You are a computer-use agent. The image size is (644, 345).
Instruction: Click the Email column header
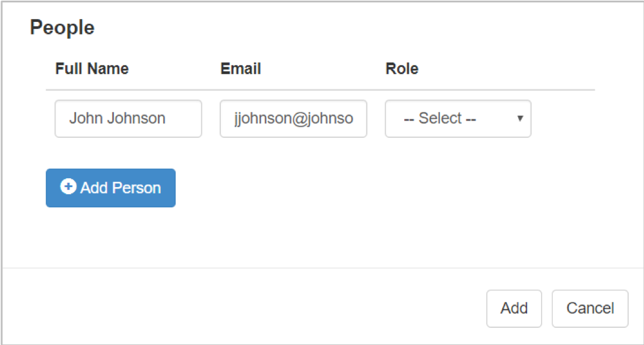pyautogui.click(x=241, y=69)
